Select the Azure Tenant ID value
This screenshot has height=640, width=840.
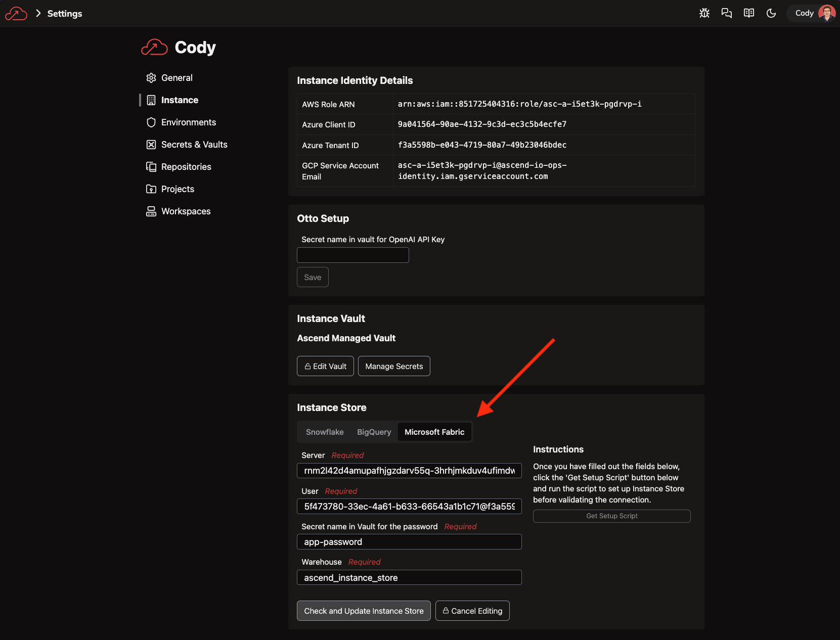coord(482,145)
